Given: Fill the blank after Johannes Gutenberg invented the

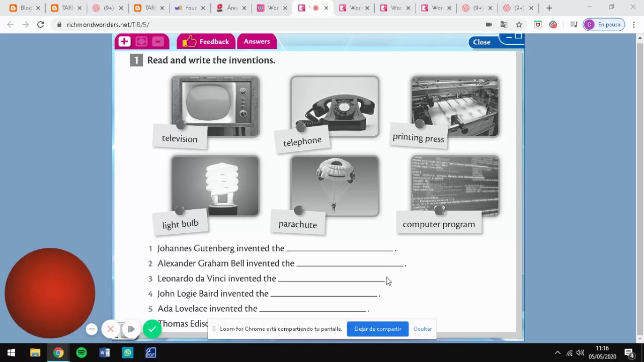Looking at the screenshot, I should point(340,248).
